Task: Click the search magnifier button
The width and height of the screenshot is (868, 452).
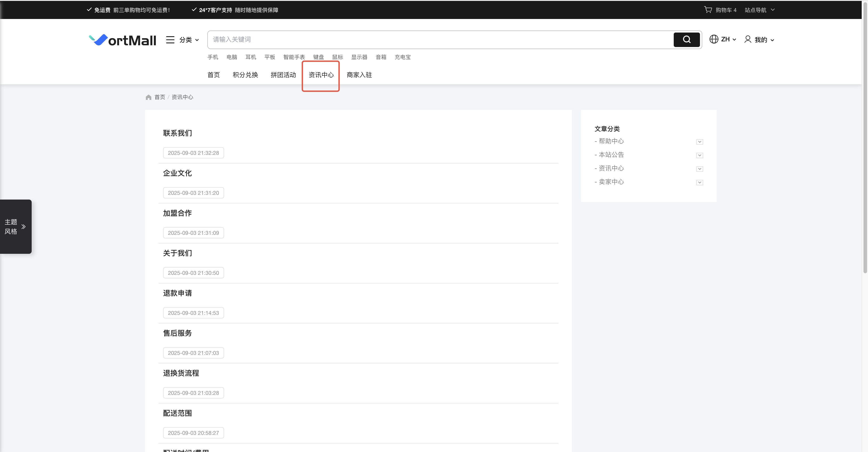Action: pos(686,40)
